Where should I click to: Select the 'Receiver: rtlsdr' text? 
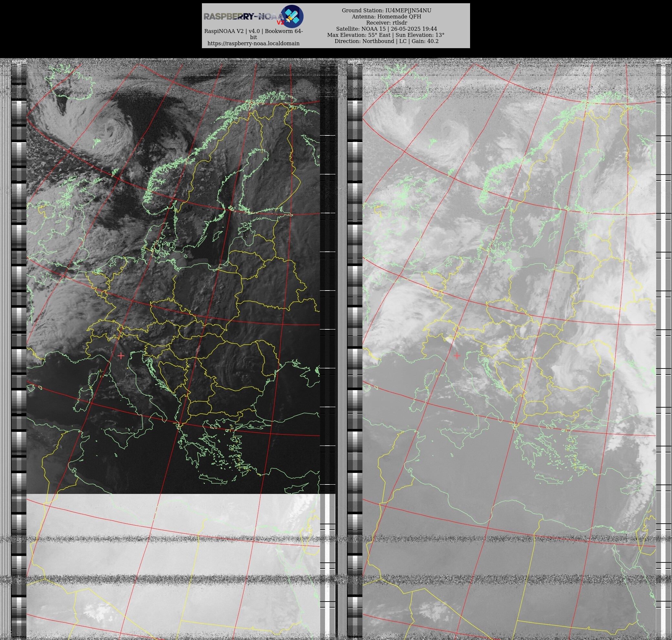point(386,23)
